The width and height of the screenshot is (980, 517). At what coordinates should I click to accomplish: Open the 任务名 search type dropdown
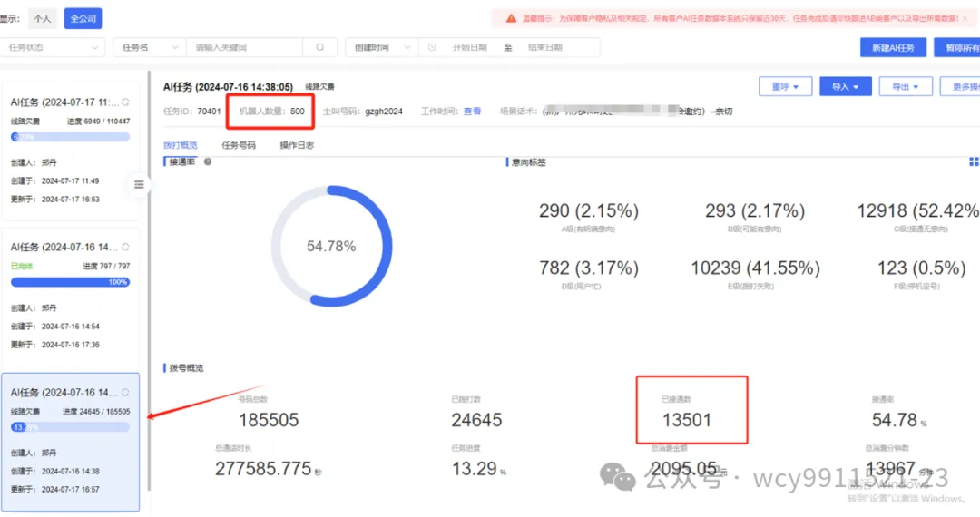(x=150, y=47)
